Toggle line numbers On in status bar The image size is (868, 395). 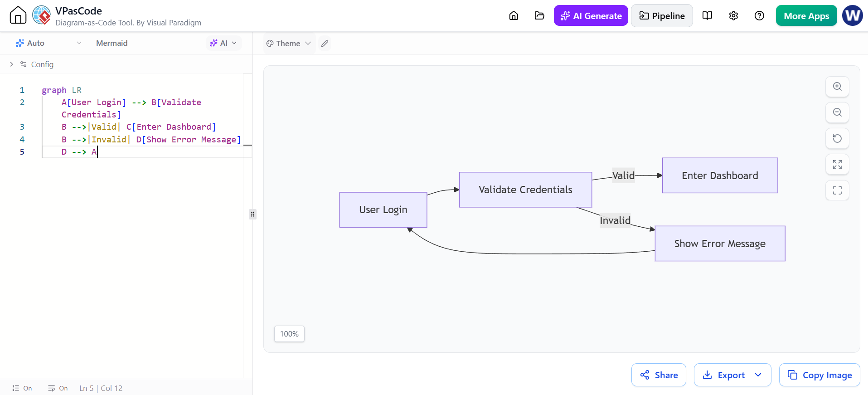pos(22,388)
